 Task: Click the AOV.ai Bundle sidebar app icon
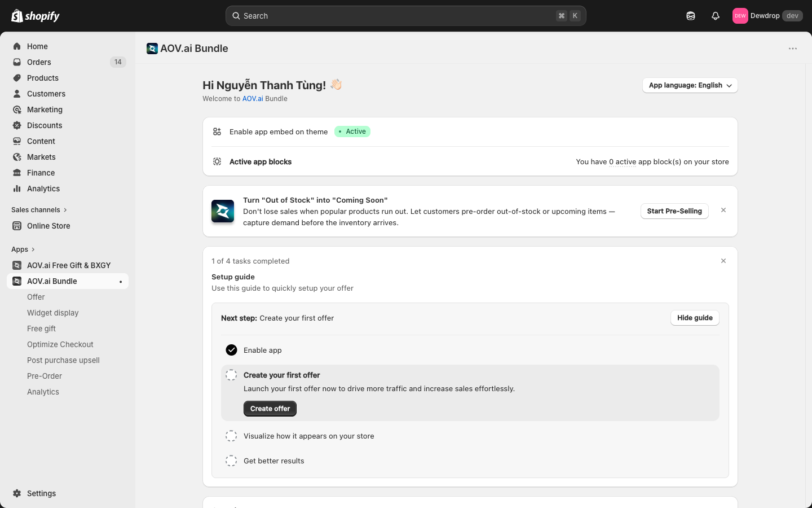pyautogui.click(x=17, y=281)
